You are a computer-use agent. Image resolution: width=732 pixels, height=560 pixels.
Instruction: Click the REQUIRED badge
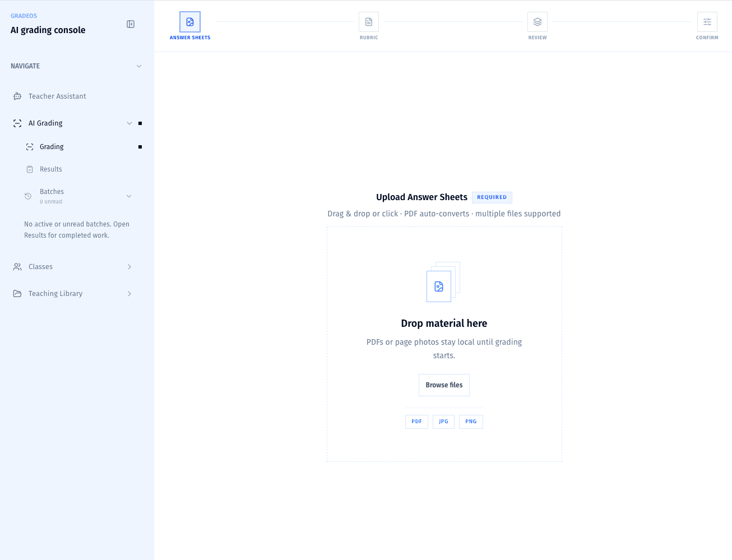click(x=492, y=197)
